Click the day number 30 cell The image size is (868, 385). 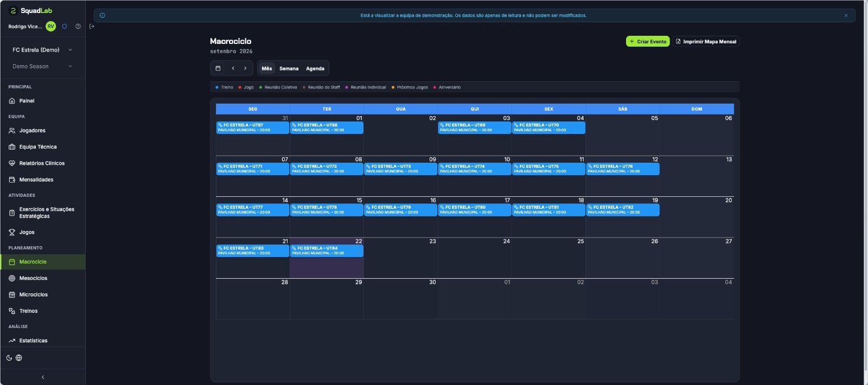(x=400, y=298)
